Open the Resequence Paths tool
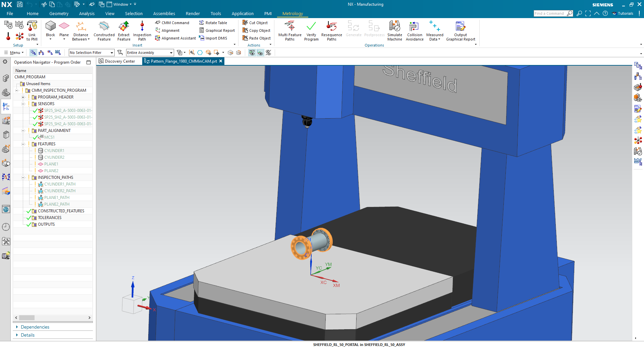Image resolution: width=644 pixels, height=348 pixels. coord(331,30)
